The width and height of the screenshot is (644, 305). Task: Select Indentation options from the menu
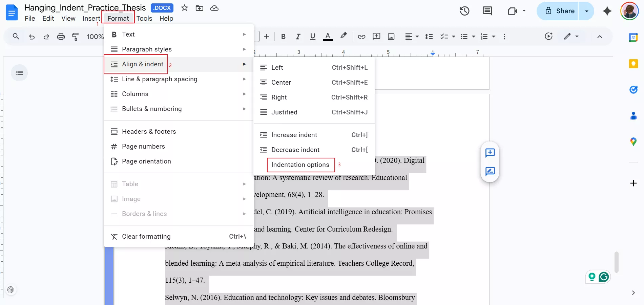point(300,165)
